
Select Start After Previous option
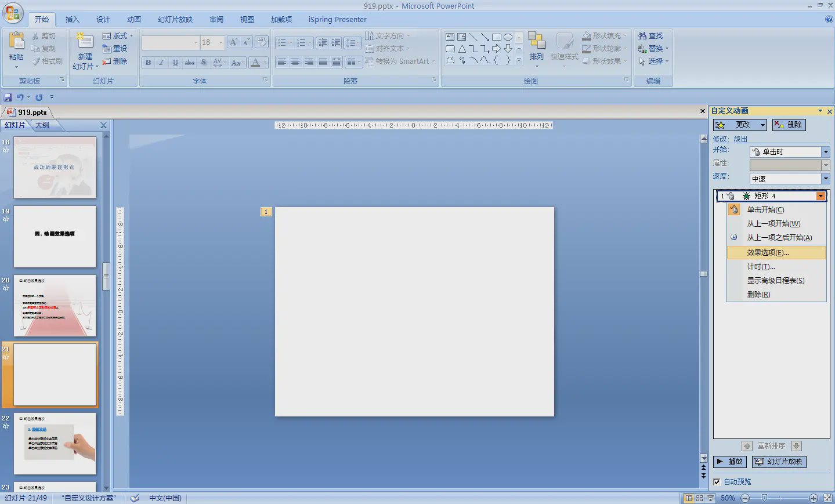click(x=779, y=238)
